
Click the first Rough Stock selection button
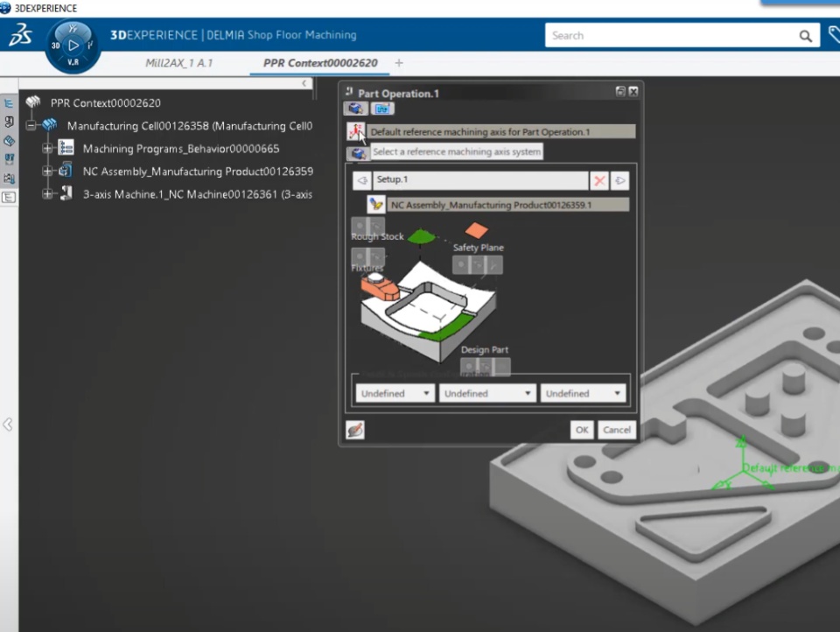point(360,225)
